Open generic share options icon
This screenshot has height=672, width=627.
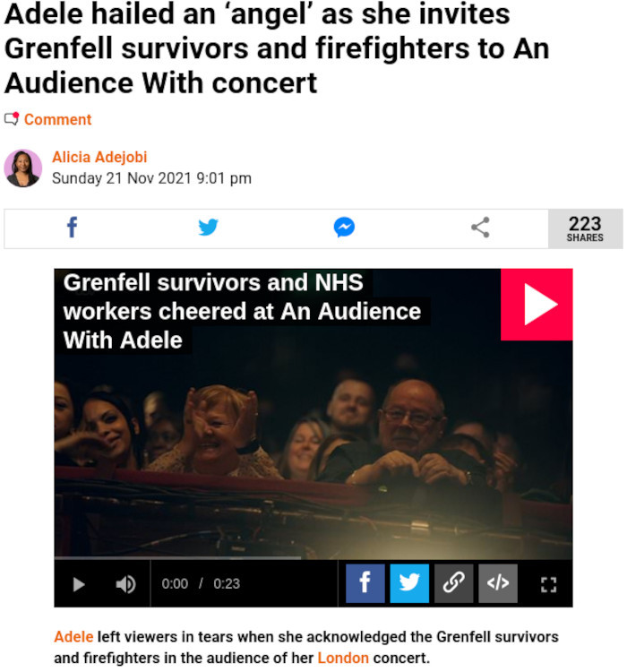(x=480, y=228)
